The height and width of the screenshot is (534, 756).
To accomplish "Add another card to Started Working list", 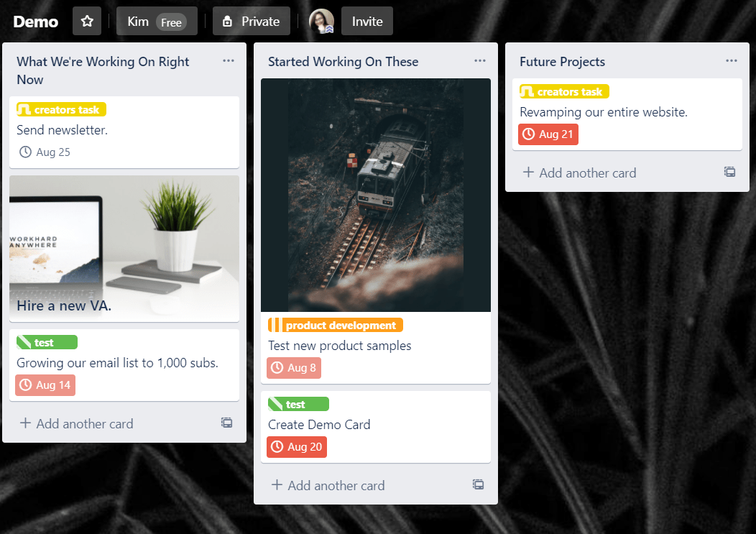I will [328, 485].
